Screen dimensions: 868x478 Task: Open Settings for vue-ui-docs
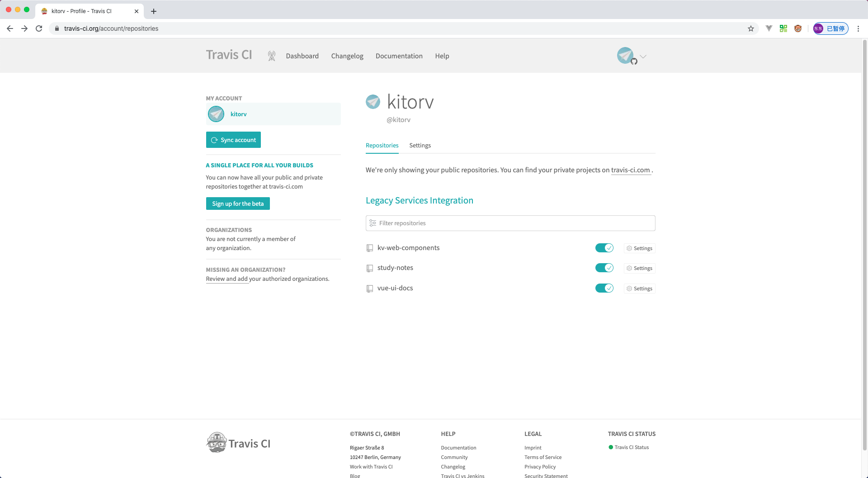(x=640, y=289)
